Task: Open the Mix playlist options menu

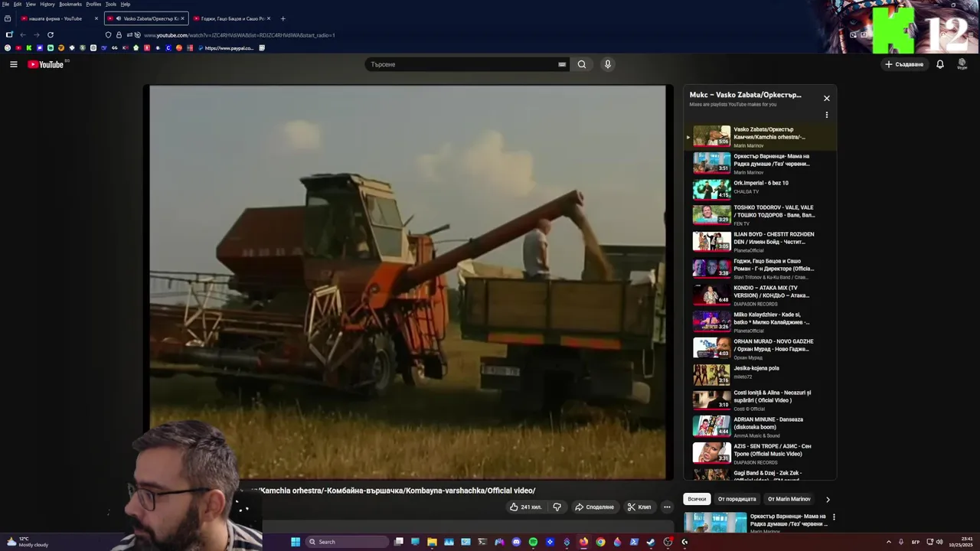Action: tap(827, 115)
